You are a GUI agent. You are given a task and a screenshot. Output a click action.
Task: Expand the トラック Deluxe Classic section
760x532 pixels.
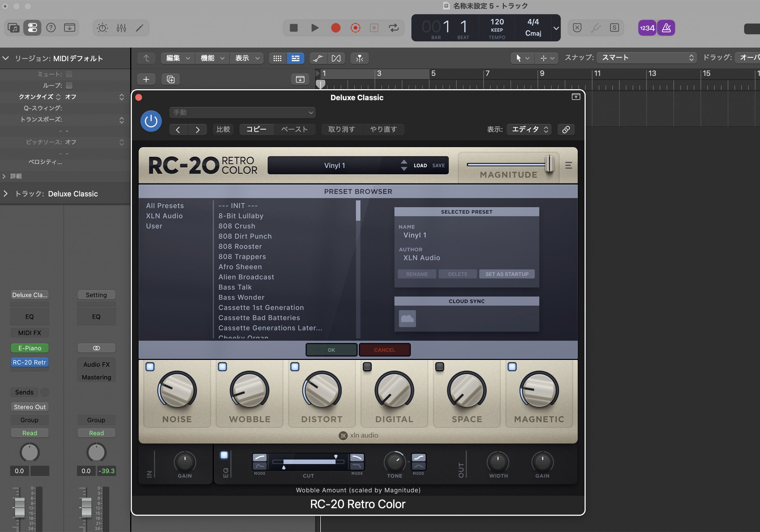click(6, 193)
